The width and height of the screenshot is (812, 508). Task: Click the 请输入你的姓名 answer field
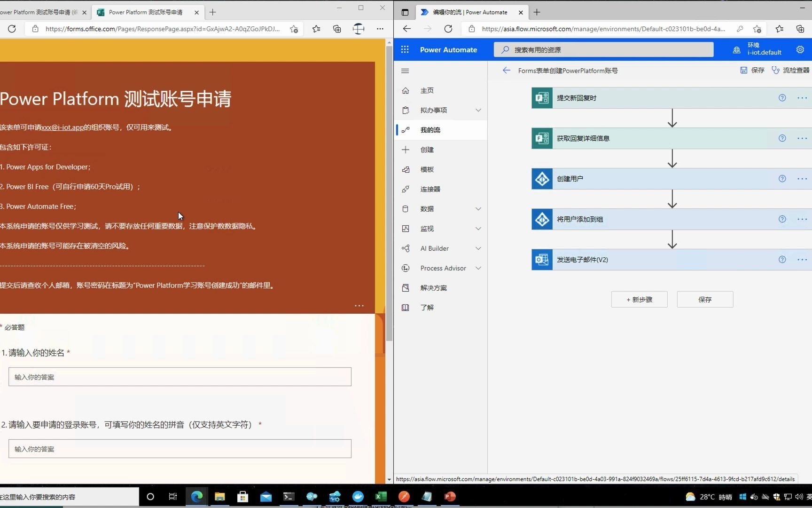[180, 377]
